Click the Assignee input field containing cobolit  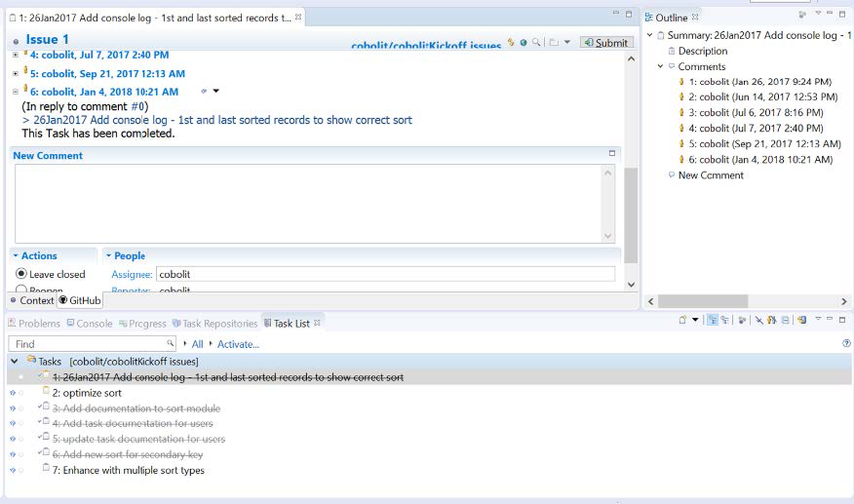pyautogui.click(x=386, y=274)
